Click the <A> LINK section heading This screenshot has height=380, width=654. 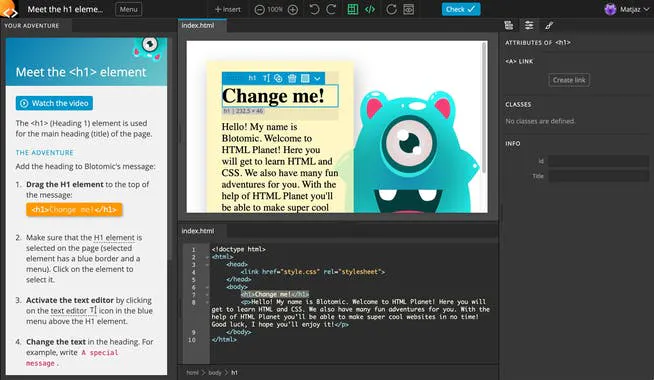[519, 61]
